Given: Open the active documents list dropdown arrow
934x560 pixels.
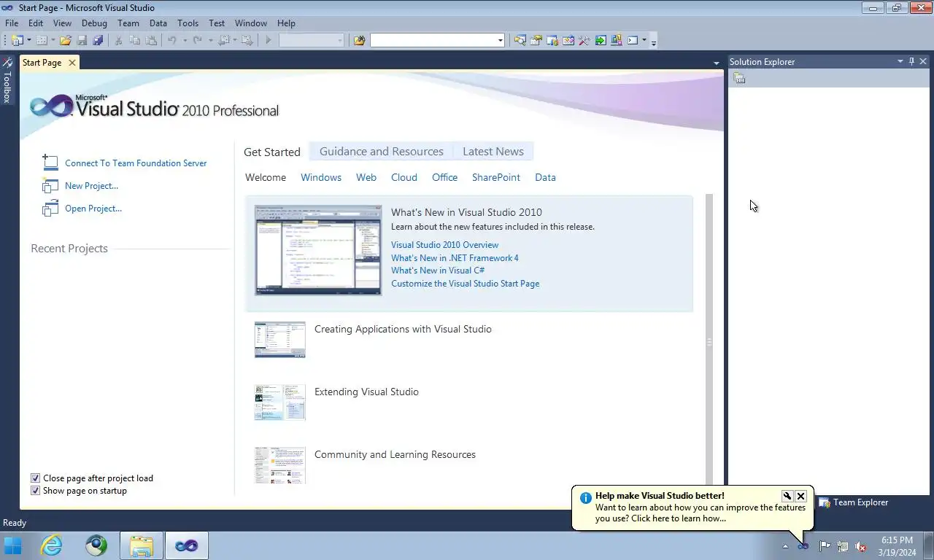Looking at the screenshot, I should [x=717, y=63].
